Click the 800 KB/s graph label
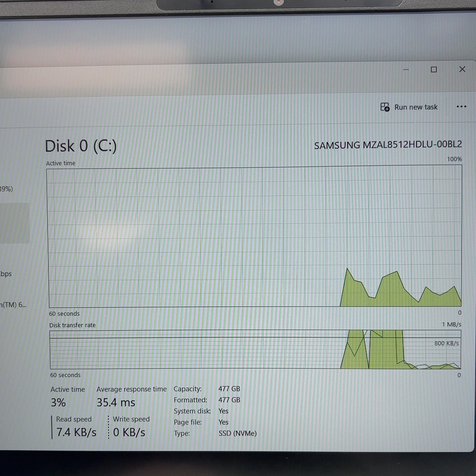 (446, 343)
